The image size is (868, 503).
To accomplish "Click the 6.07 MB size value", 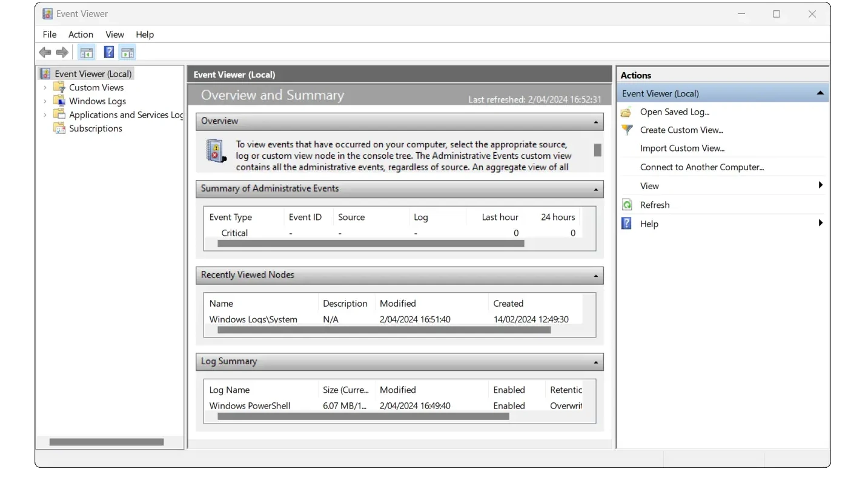I will coord(344,405).
